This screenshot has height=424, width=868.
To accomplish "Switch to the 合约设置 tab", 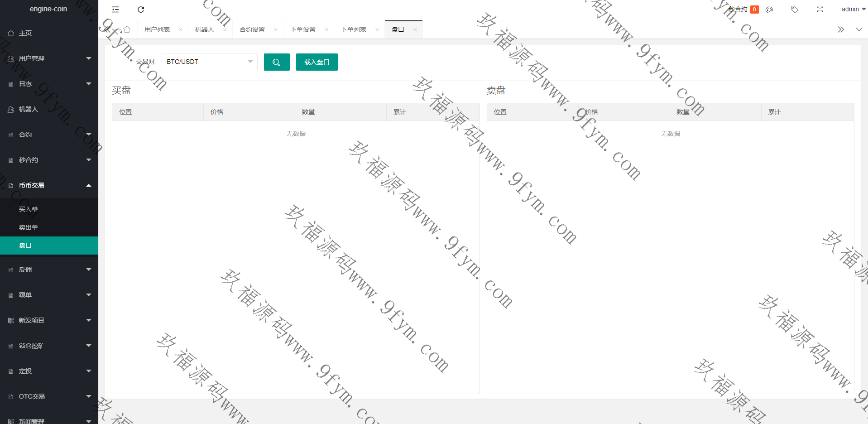I will point(252,29).
